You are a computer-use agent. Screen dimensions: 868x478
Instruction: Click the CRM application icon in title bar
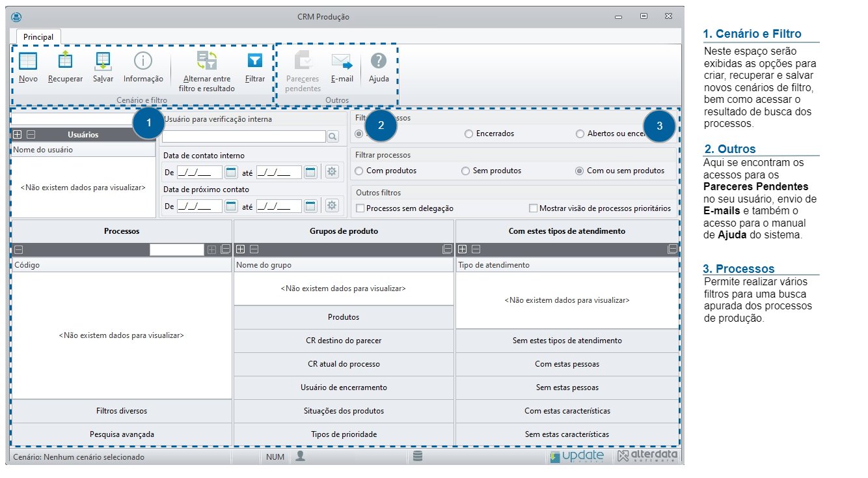(x=17, y=17)
